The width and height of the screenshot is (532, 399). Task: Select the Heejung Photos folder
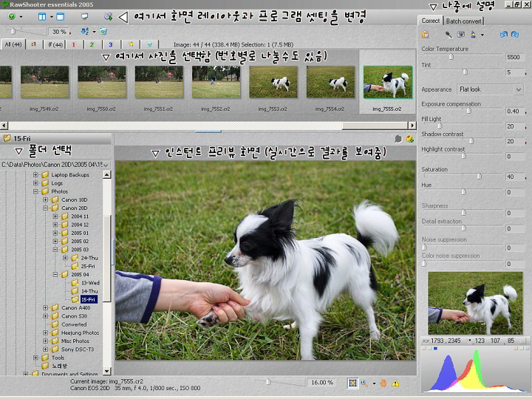[x=80, y=332]
